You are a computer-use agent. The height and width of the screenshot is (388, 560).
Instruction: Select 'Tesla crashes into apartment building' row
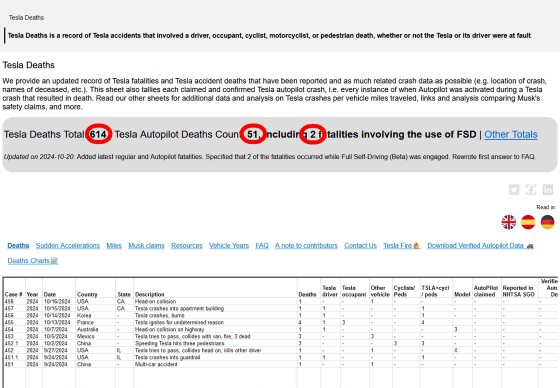(179, 308)
